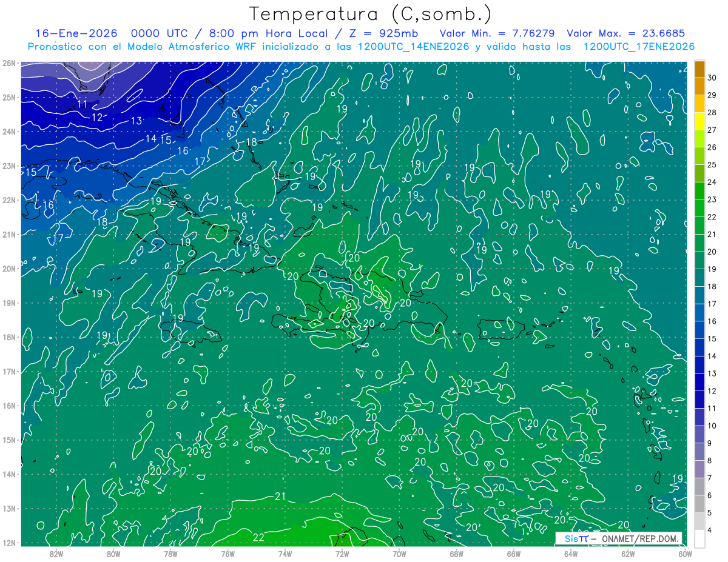Click 'Valor Max. = 23.6685' text
The image size is (728, 562).
click(626, 33)
